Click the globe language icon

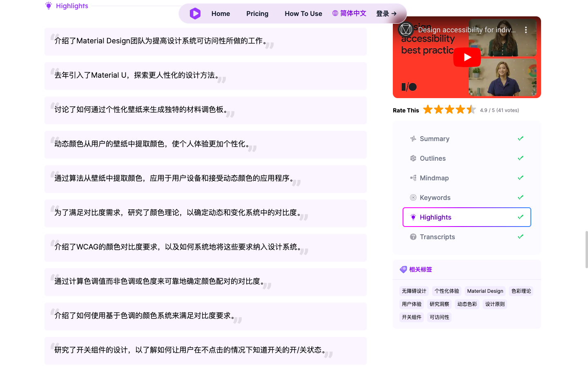tap(335, 13)
